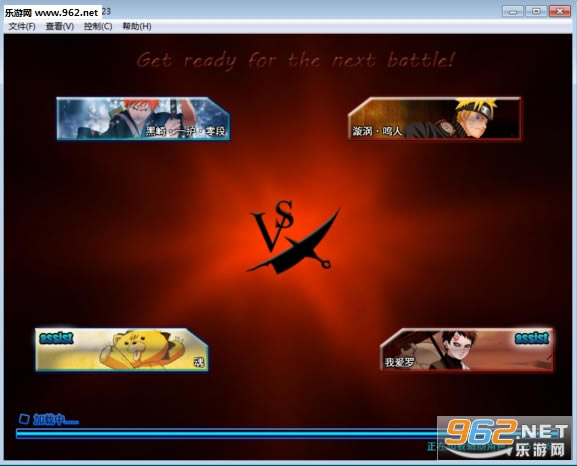This screenshot has height=466, width=577.
Task: Click the 乐游网 www.962.net title label
Action: point(52,13)
